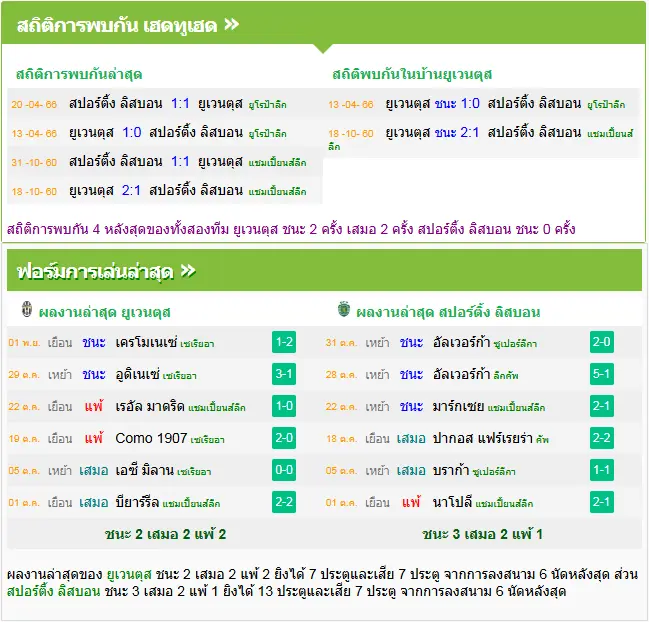649x622 pixels.
Task: Click the purple head-to-head summary sentence
Action: [291, 229]
